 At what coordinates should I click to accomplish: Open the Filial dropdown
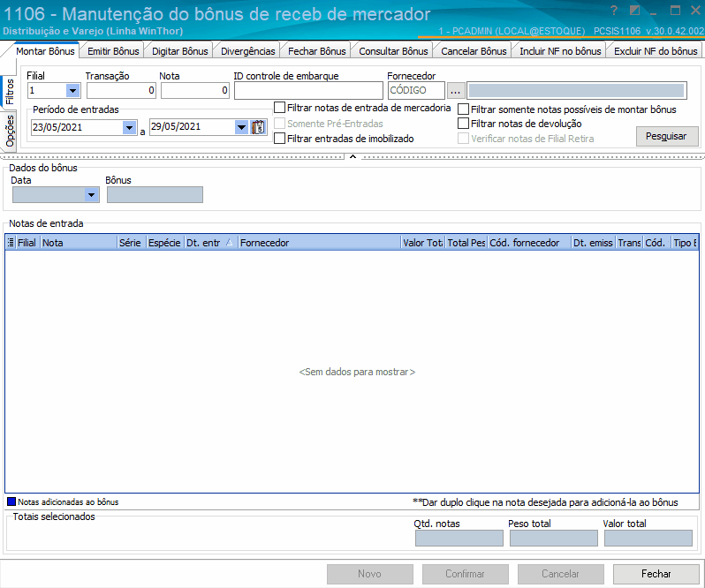(x=72, y=90)
